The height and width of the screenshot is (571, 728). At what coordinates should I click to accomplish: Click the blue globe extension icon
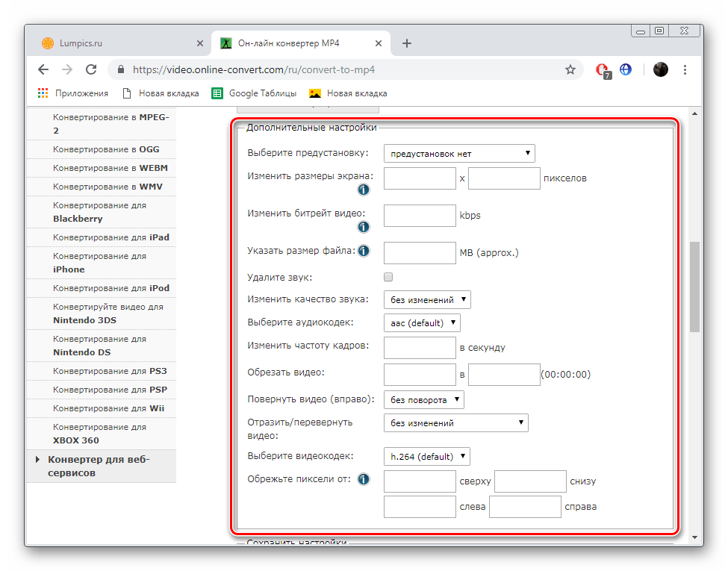(626, 69)
